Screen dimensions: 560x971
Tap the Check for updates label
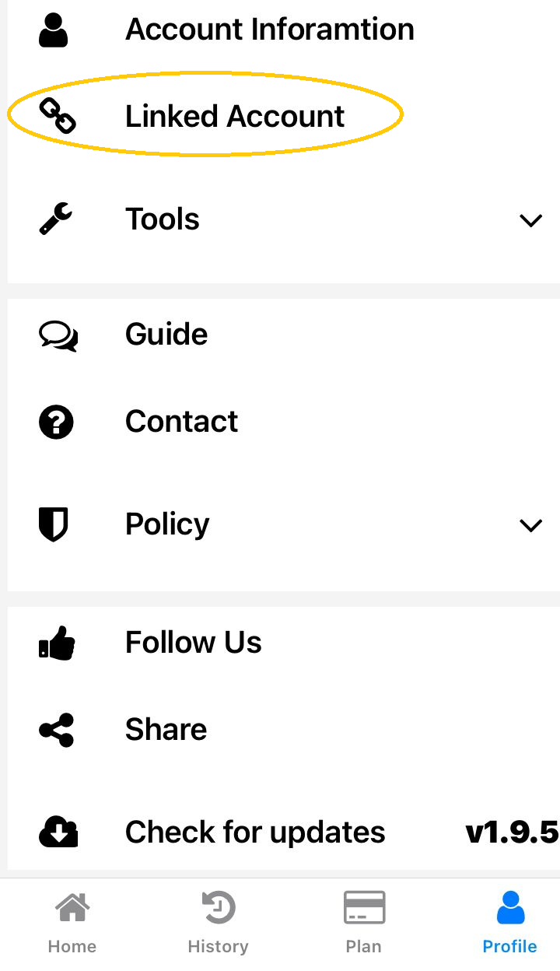click(x=255, y=833)
